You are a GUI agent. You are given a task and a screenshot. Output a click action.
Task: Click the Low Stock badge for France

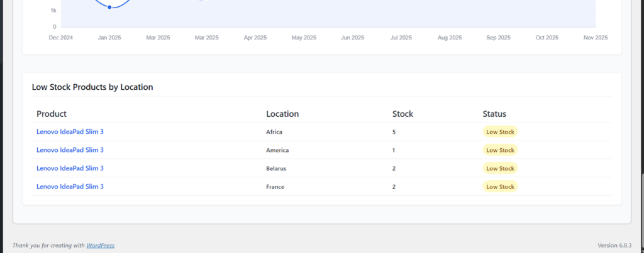(x=500, y=186)
